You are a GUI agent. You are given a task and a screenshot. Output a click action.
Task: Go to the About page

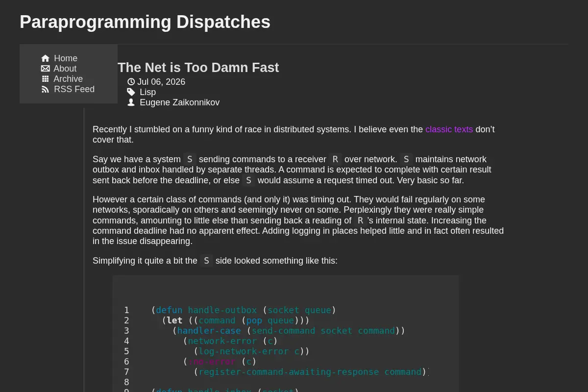tap(65, 69)
